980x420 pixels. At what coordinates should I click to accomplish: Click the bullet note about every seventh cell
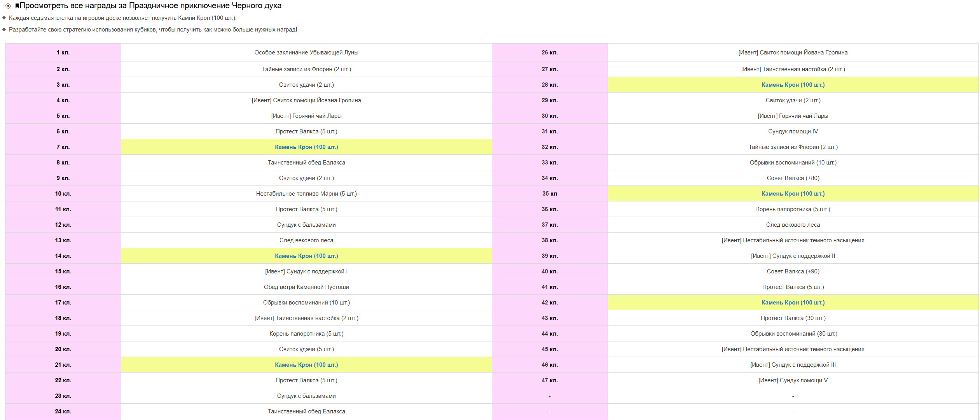pos(122,18)
